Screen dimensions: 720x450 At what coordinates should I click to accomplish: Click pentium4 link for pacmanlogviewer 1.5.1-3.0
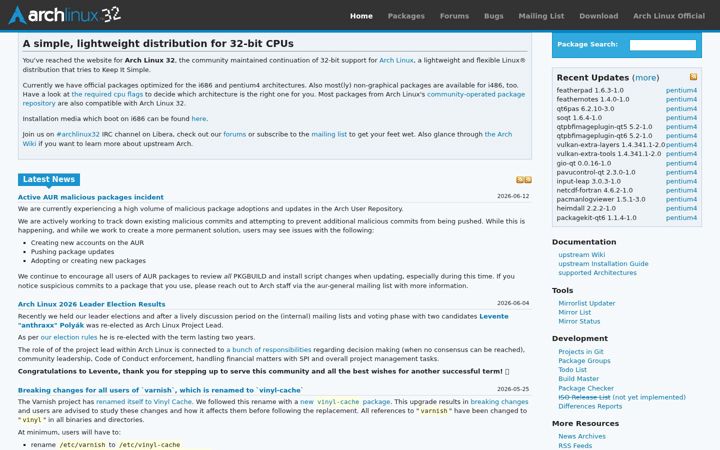pyautogui.click(x=681, y=199)
